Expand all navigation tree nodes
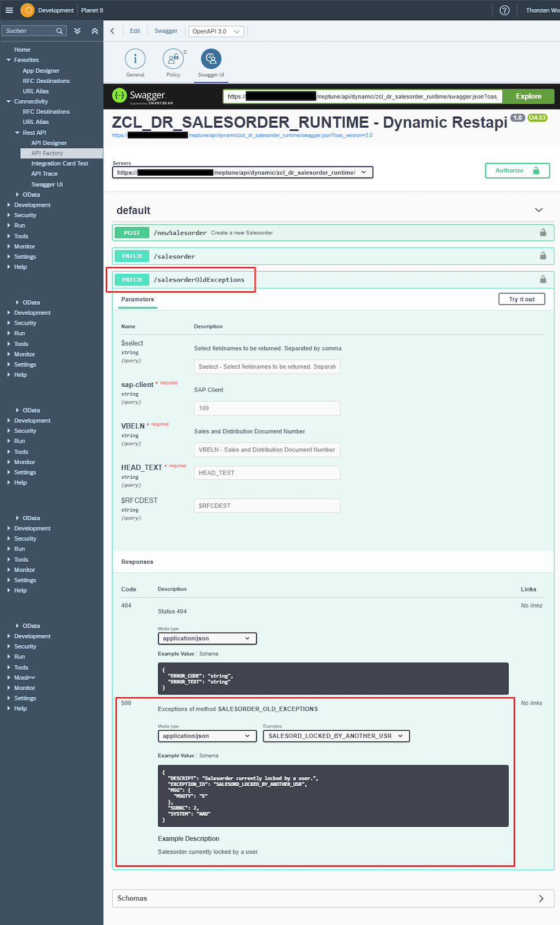Screen dimensions: 560x925 (x=77, y=31)
